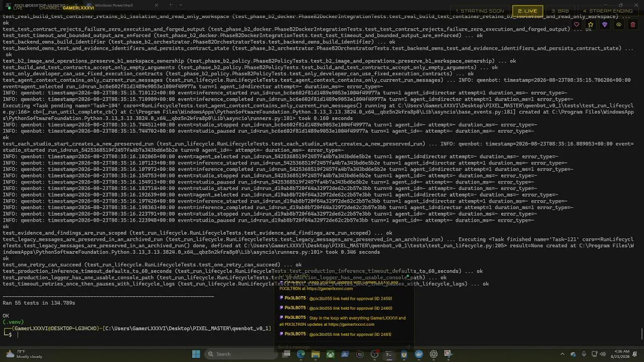
Task: Close the Windows PowerShell tab
Action: click(156, 6)
